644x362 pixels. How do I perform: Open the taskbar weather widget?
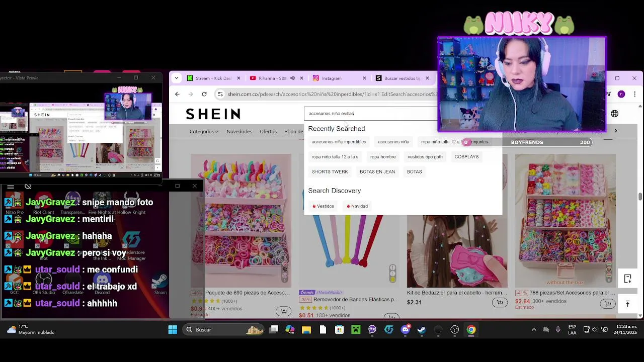pos(31,330)
